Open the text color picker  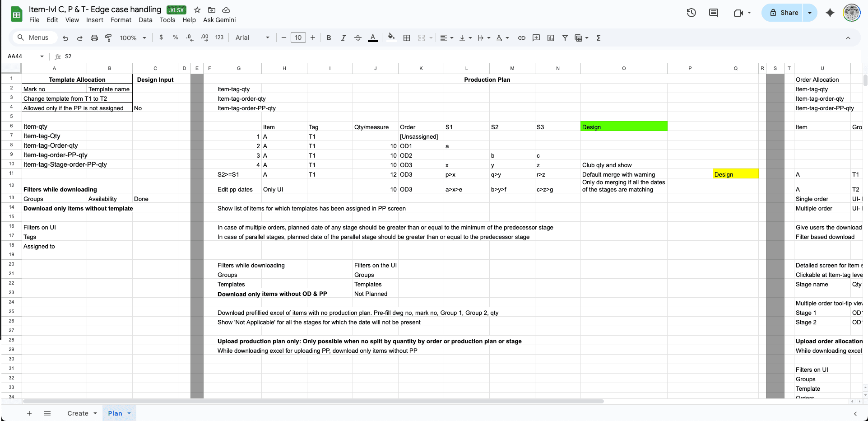click(x=373, y=38)
